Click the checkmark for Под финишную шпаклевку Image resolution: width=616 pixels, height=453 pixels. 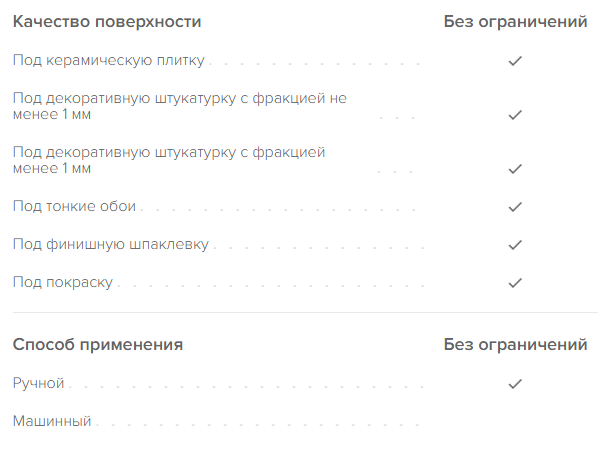515,245
